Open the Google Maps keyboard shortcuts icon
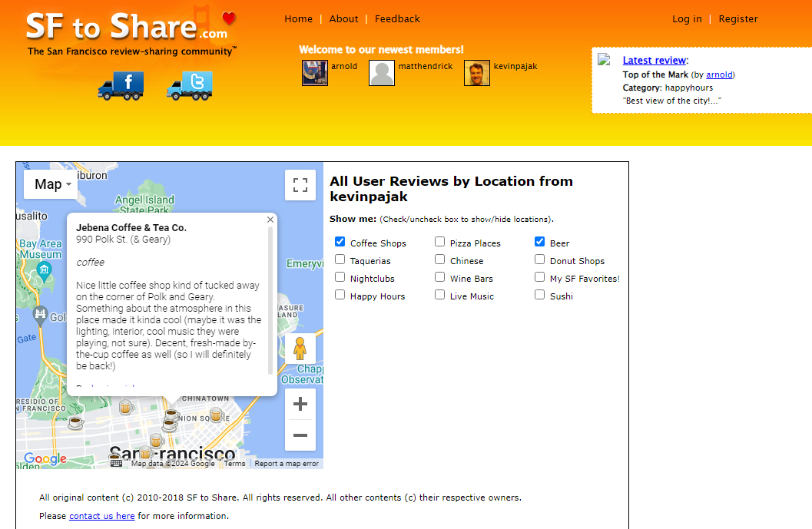 pos(116,463)
